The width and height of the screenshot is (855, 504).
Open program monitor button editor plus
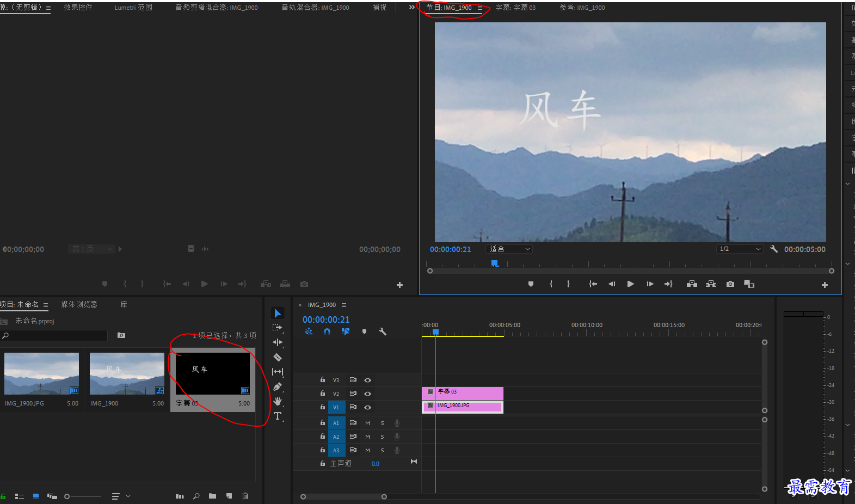[x=825, y=285]
